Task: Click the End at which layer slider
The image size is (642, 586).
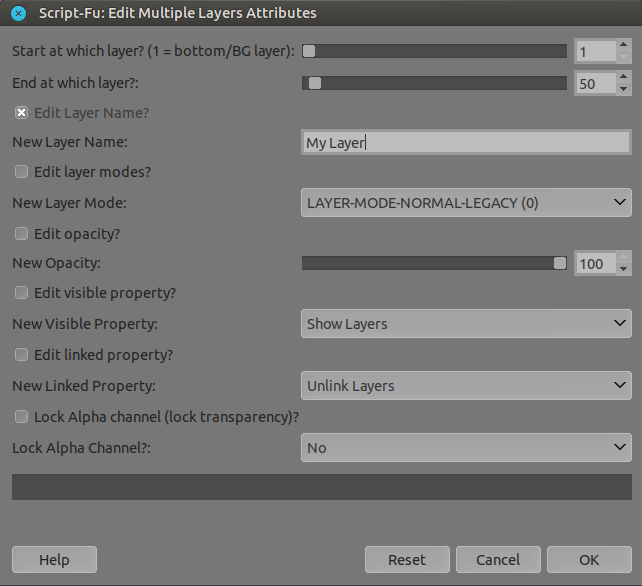Action: (434, 84)
